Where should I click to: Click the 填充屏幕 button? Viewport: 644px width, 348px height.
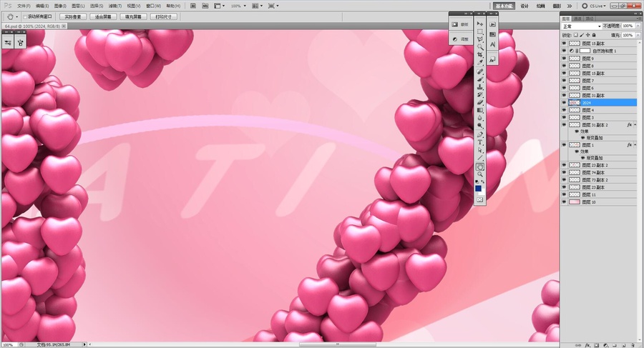pos(134,17)
